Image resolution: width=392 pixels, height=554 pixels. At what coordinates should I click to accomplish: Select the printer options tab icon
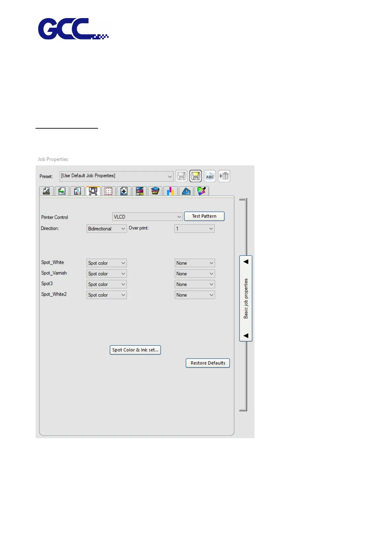93,191
